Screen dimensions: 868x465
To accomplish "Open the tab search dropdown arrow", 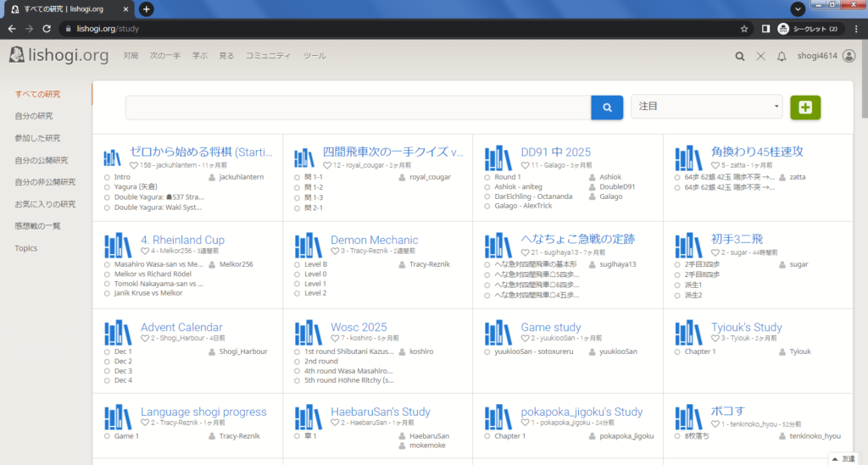I will point(797,8).
